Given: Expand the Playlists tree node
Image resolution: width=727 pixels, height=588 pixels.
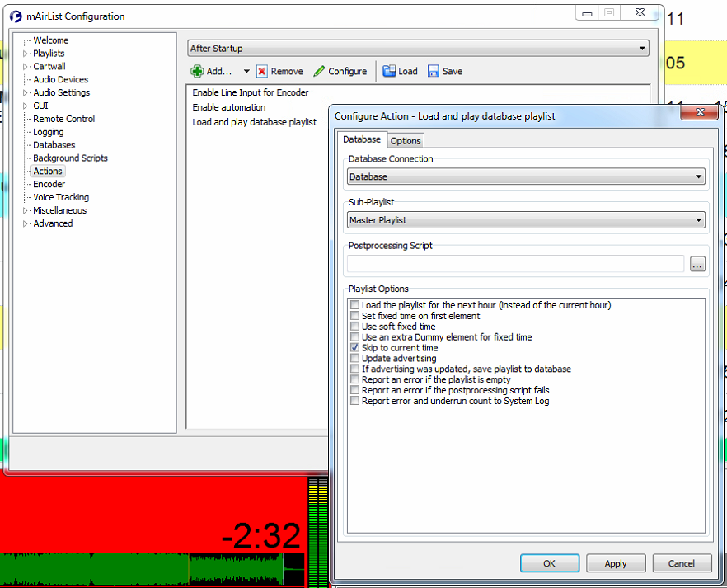Looking at the screenshot, I should point(25,54).
